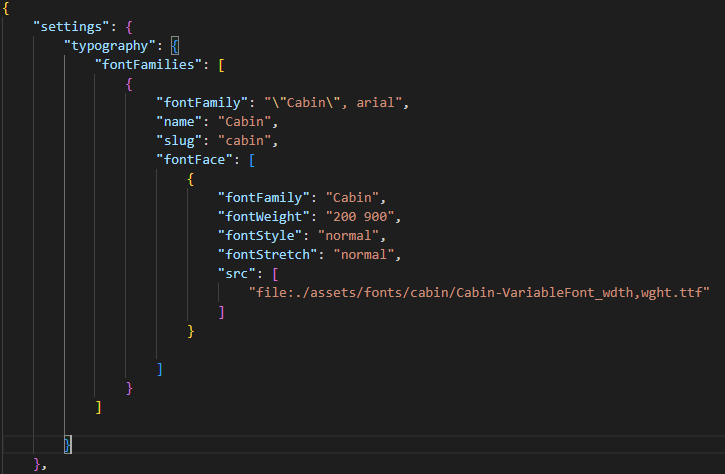Click the "fontStyle" key
Image resolution: width=725 pixels, height=474 pixels.
[260, 235]
